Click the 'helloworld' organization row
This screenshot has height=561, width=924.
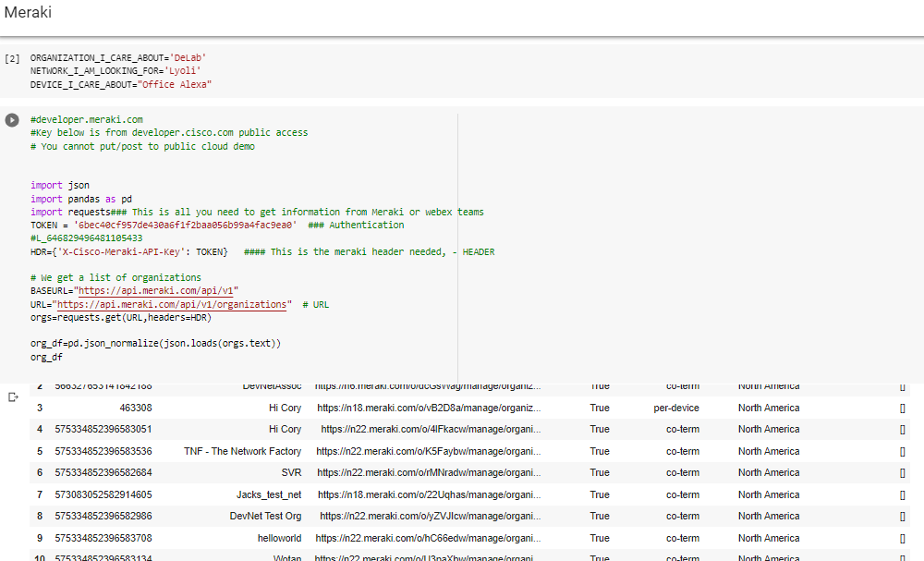point(279,538)
